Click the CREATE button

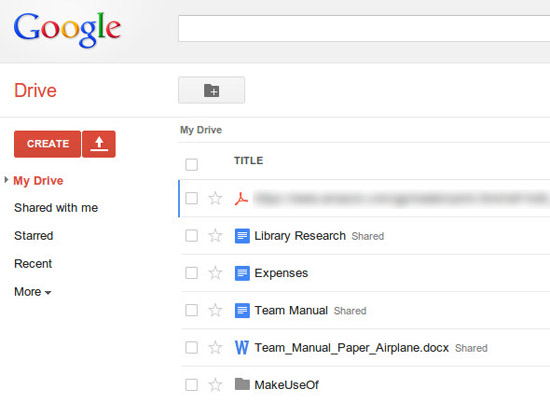[47, 144]
